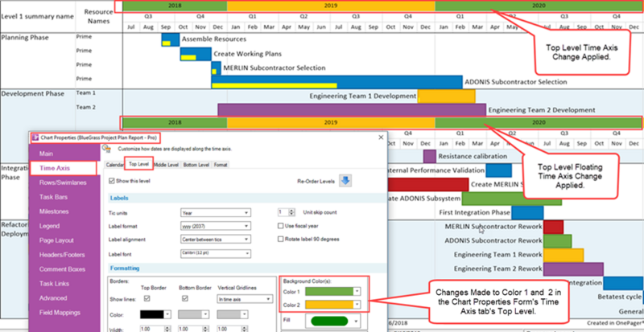Open the Task Links section
The height and width of the screenshot is (332, 644).
[54, 284]
